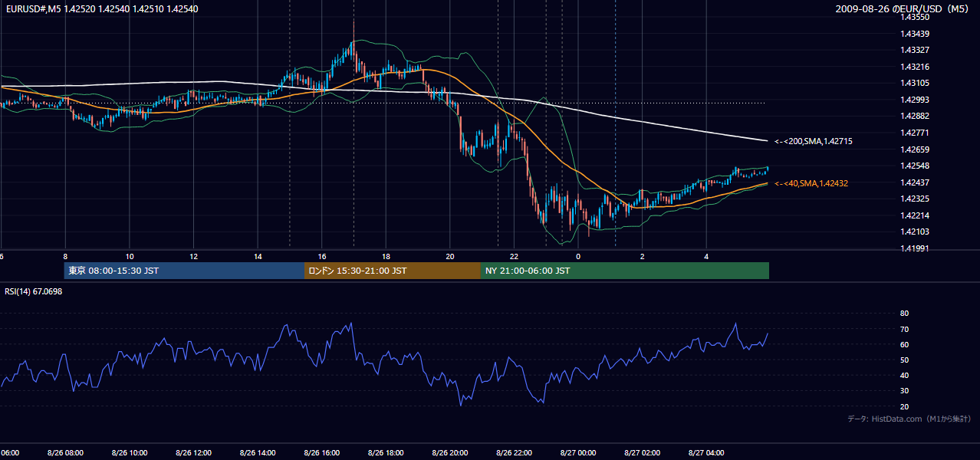Click RSI scale value 30
This screenshot has height=460, width=980.
(x=904, y=391)
